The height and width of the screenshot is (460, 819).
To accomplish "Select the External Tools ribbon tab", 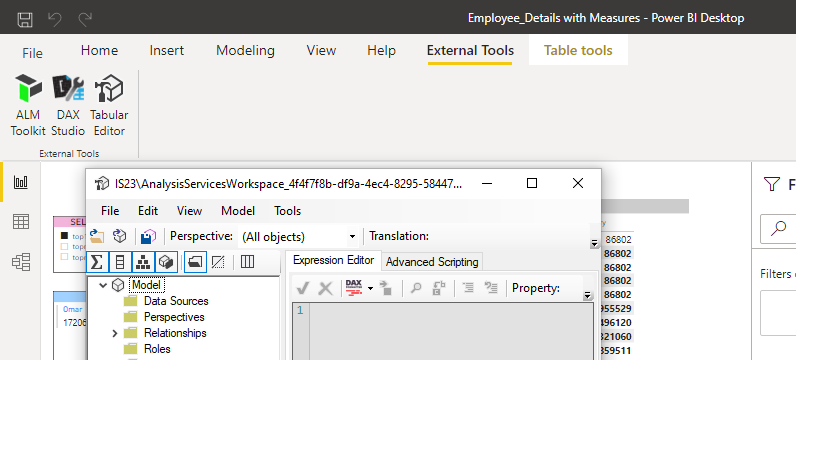I will click(470, 51).
